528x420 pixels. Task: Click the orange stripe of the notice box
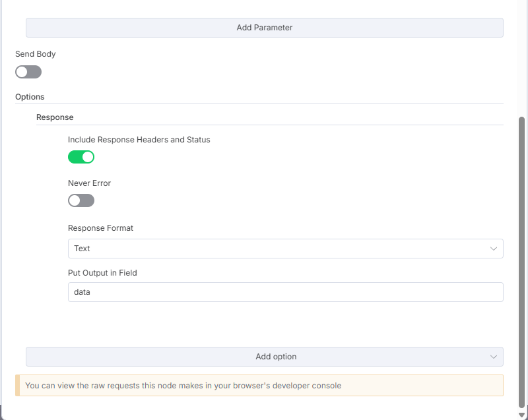tap(18, 385)
